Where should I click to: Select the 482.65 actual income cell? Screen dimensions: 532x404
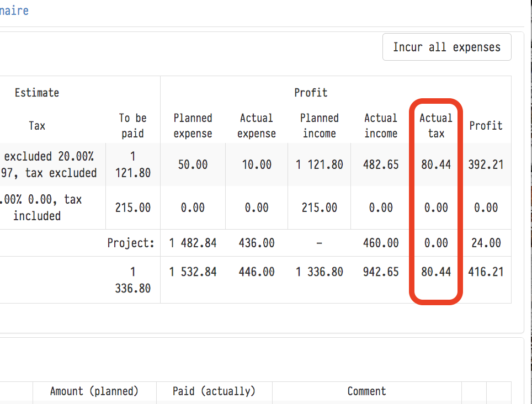pos(381,164)
